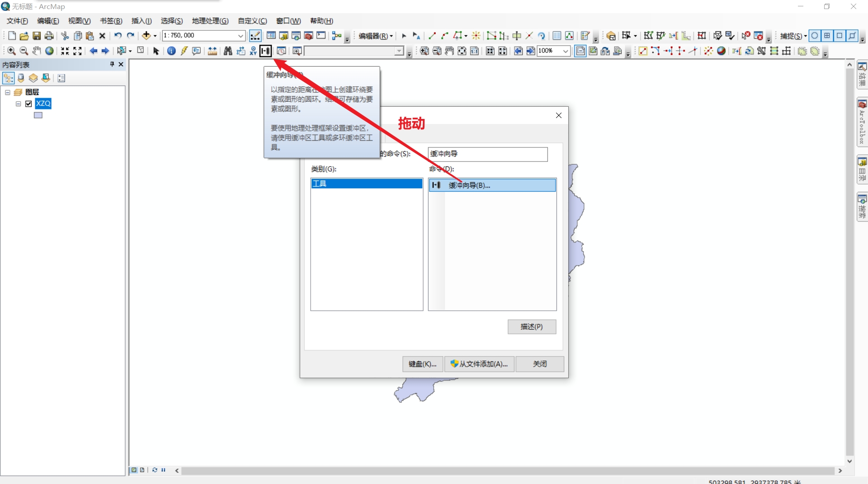
Task: Select the Pan hand tool
Action: [x=37, y=51]
